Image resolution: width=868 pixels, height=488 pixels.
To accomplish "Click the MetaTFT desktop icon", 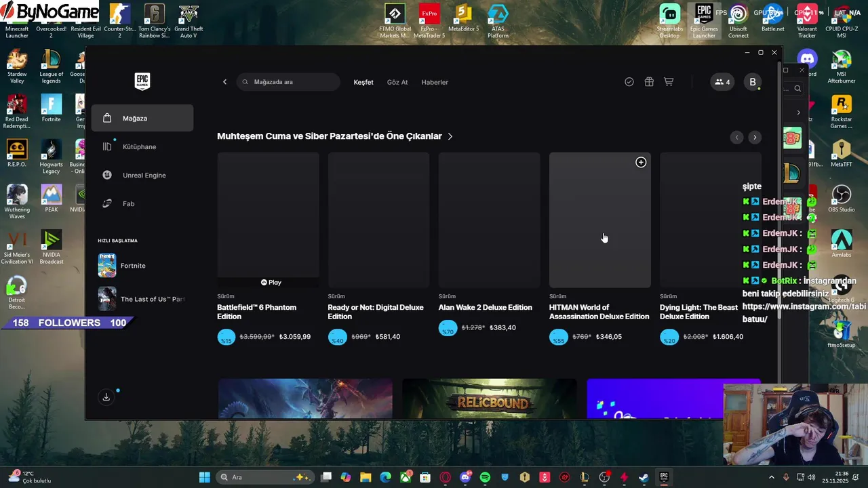I will tap(842, 155).
